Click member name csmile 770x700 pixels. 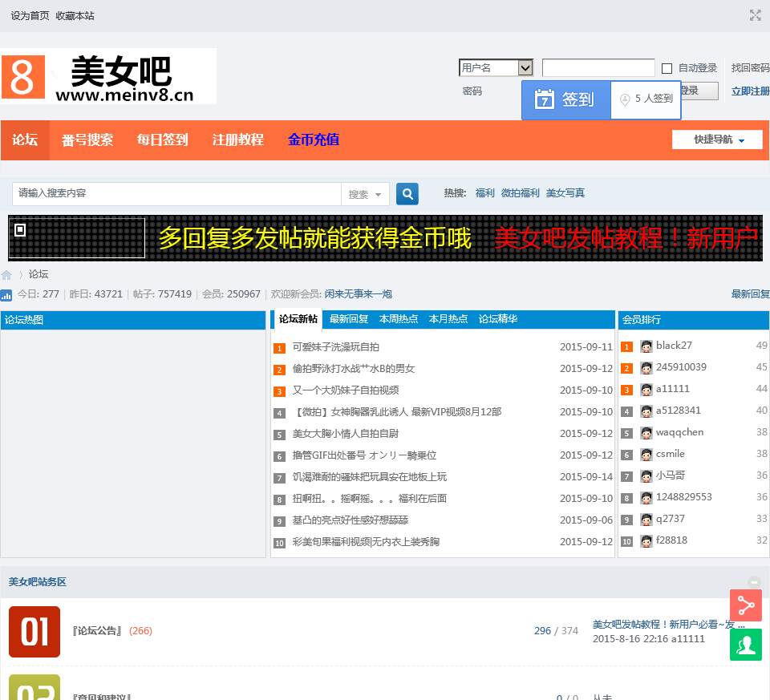(x=671, y=454)
